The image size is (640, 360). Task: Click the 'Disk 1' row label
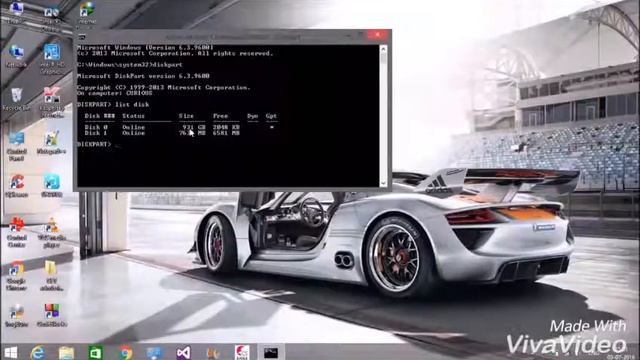[x=96, y=133]
